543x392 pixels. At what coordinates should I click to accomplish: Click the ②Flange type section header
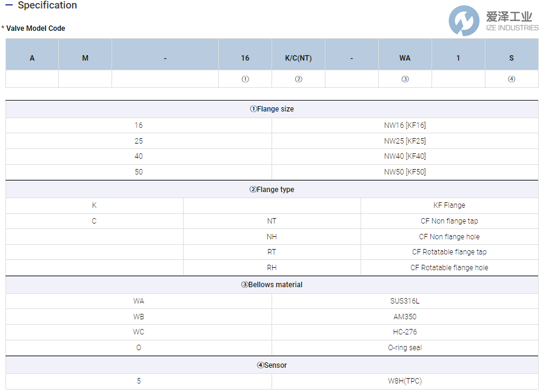[x=271, y=189]
